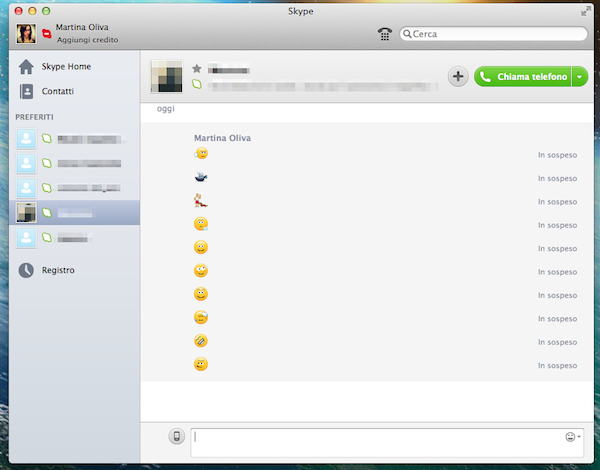This screenshot has height=470, width=600.
Task: Select the first favorite contact in Preferiti
Action: coord(75,139)
